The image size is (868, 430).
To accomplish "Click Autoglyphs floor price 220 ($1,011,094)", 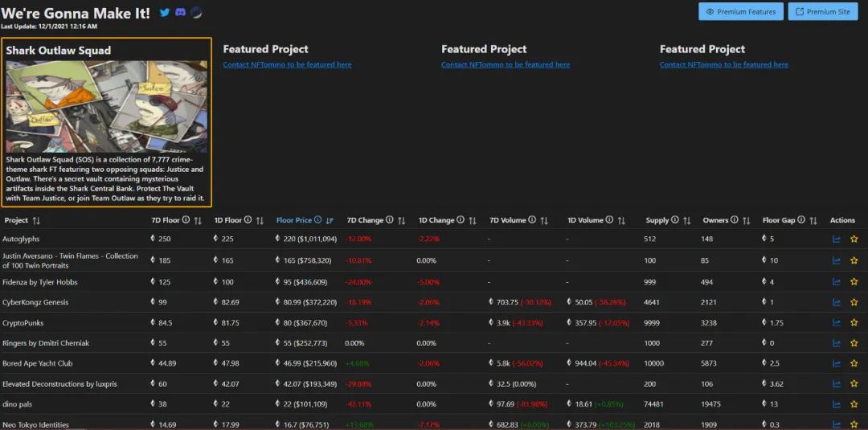I will click(309, 239).
